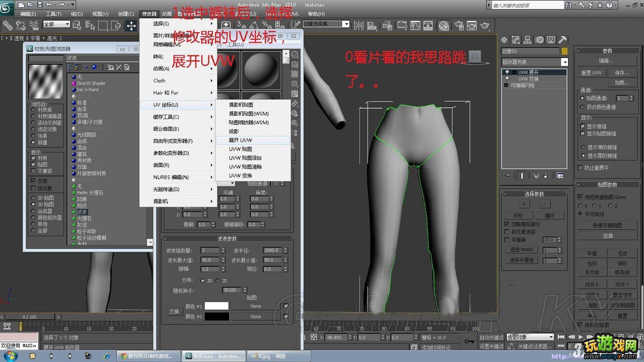Screen dimensions: 644x362
Task: Open the 全部 selection filter dropdown
Action: coord(57,24)
